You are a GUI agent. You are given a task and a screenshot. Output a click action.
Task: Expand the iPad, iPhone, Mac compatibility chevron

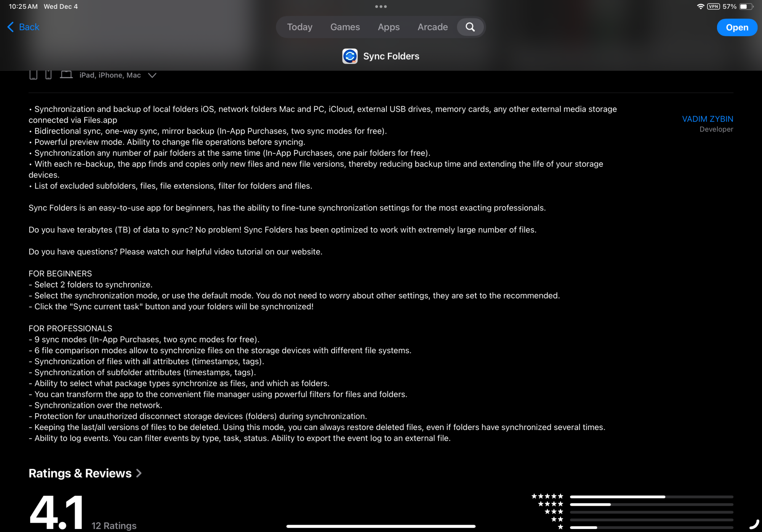(152, 75)
